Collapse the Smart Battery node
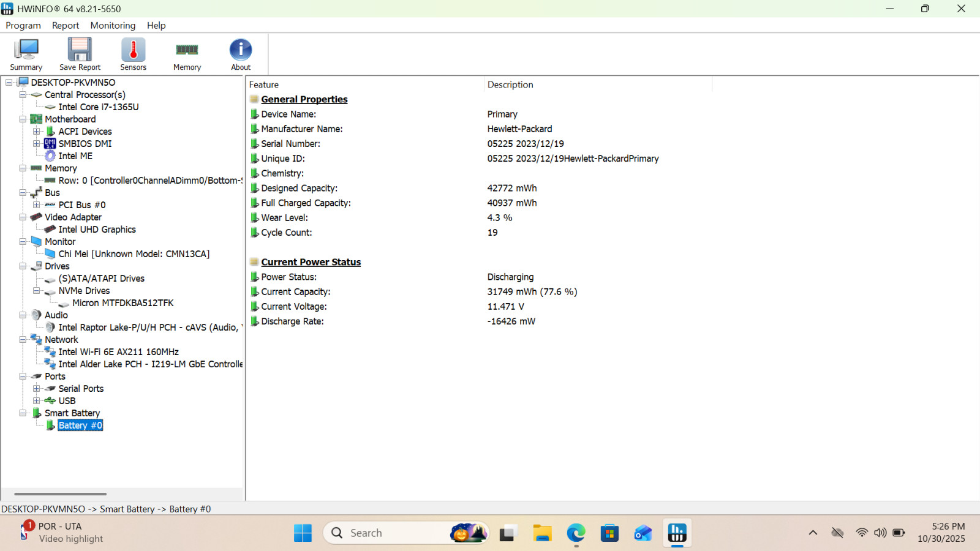The height and width of the screenshot is (551, 980). (23, 413)
